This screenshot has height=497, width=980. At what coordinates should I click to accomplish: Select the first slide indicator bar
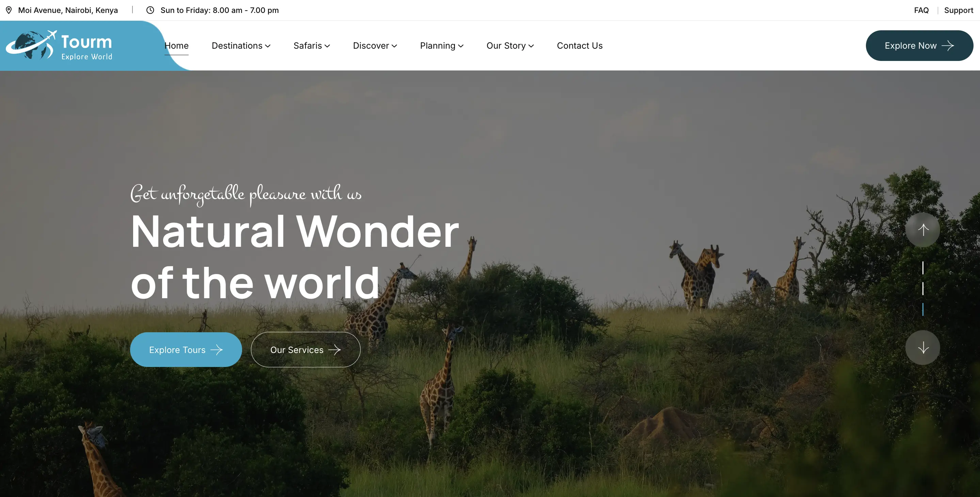click(922, 268)
